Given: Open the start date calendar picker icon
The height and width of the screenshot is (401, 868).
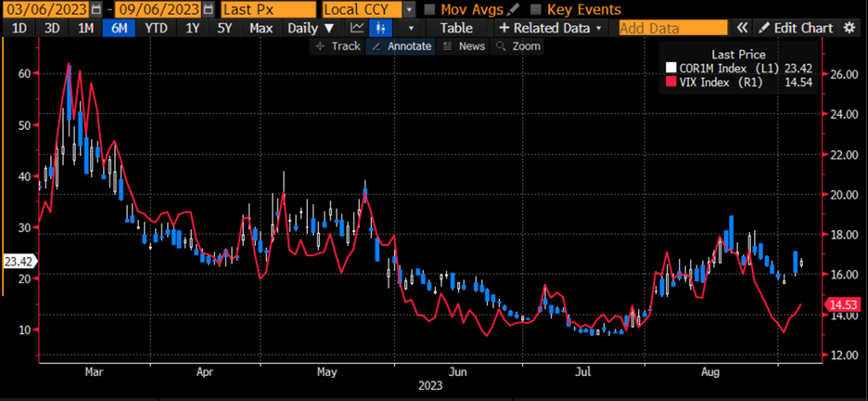Looking at the screenshot, I should pos(96,9).
